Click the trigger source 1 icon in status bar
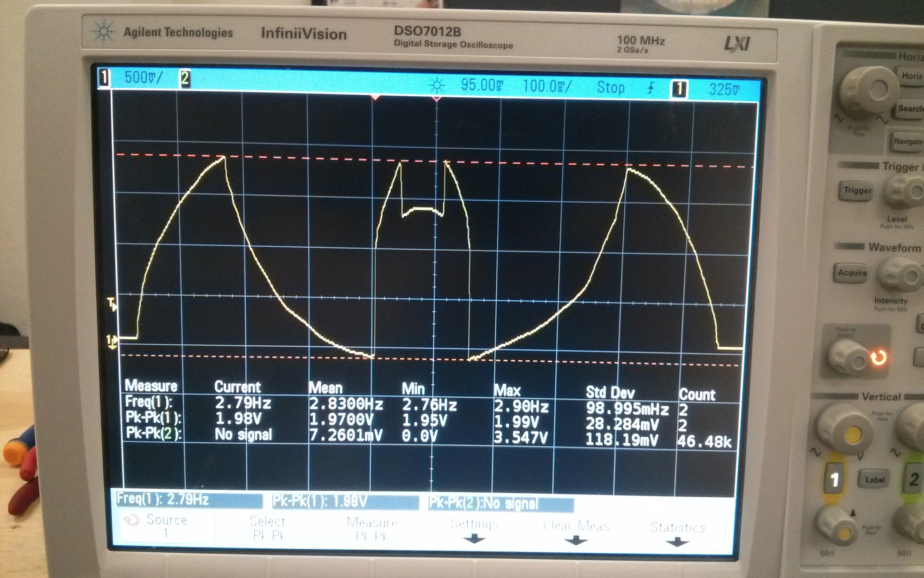The height and width of the screenshot is (578, 924). (679, 89)
